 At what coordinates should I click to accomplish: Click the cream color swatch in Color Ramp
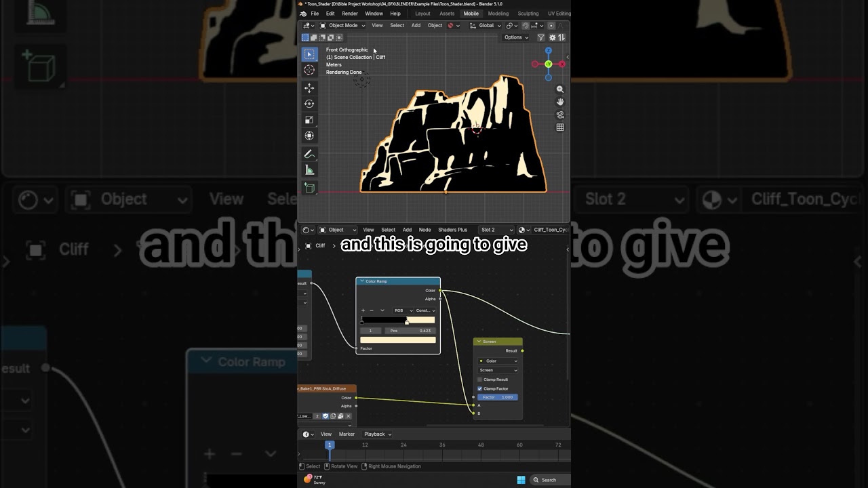[x=398, y=340]
